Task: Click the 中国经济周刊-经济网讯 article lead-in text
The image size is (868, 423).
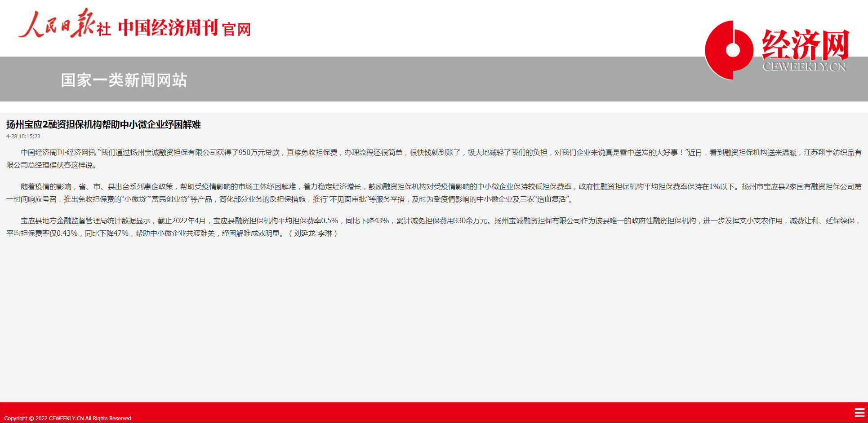Action: point(58,153)
